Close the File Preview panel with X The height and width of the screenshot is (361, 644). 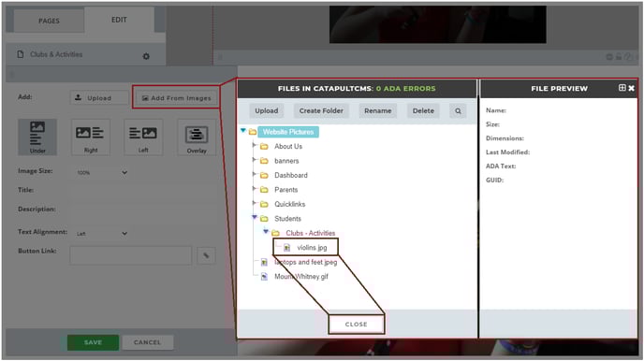(x=632, y=88)
